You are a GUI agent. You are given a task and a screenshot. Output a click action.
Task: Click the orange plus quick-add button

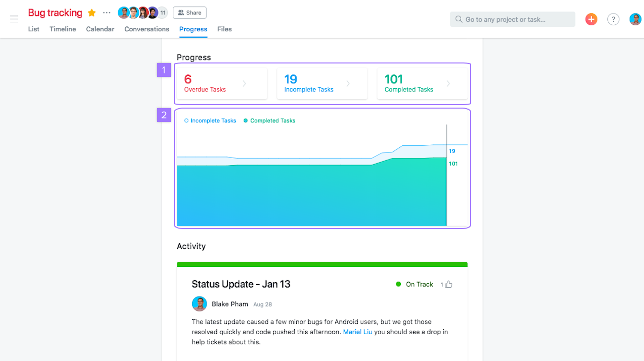pos(591,19)
